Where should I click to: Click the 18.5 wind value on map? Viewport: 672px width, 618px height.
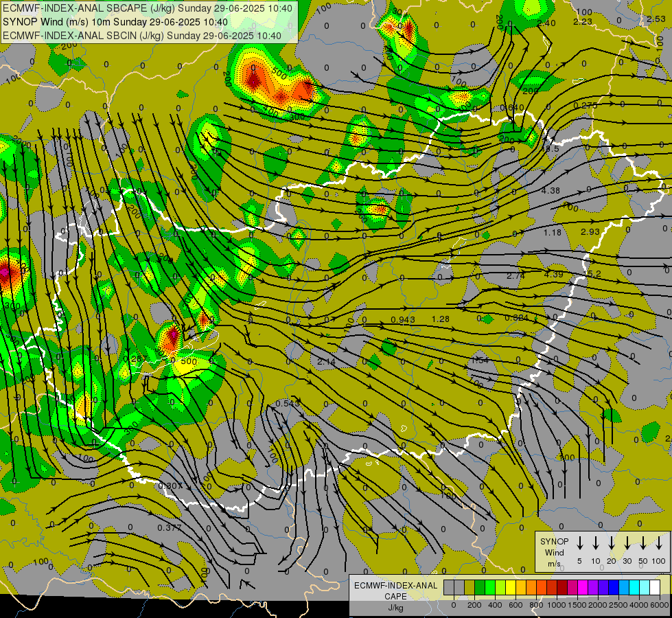(551, 148)
